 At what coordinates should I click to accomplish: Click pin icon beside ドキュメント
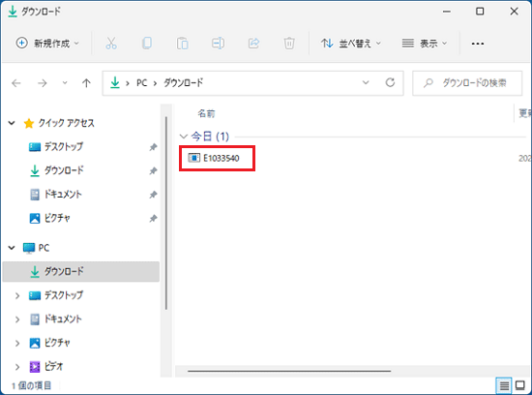click(154, 195)
